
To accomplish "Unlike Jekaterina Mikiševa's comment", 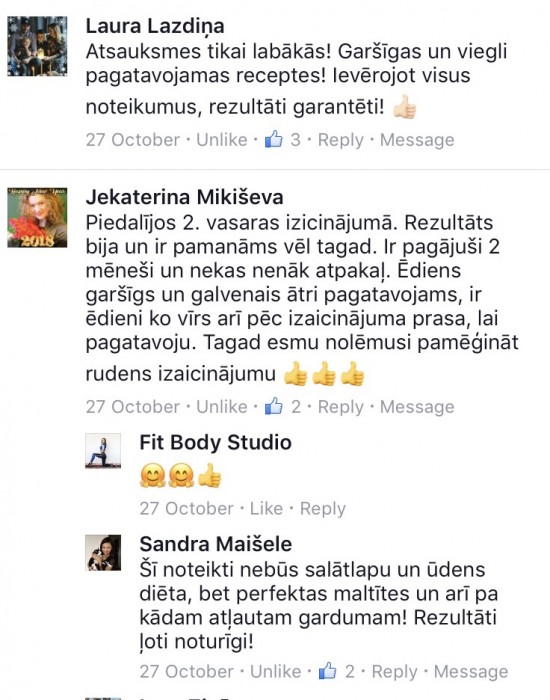I will pos(222,407).
